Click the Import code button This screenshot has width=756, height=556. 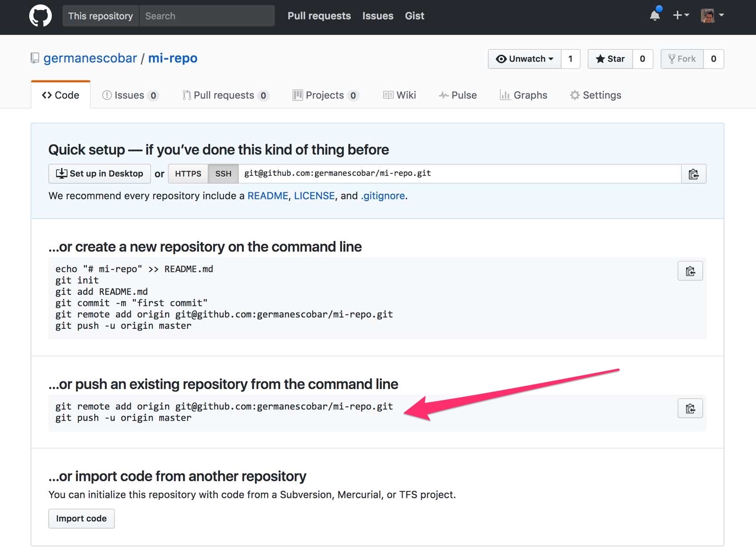click(81, 519)
